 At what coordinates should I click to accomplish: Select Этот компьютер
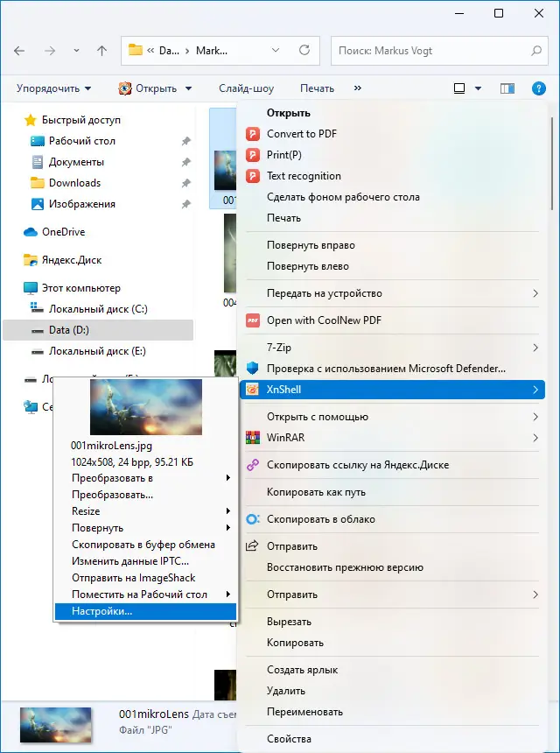[x=80, y=288]
